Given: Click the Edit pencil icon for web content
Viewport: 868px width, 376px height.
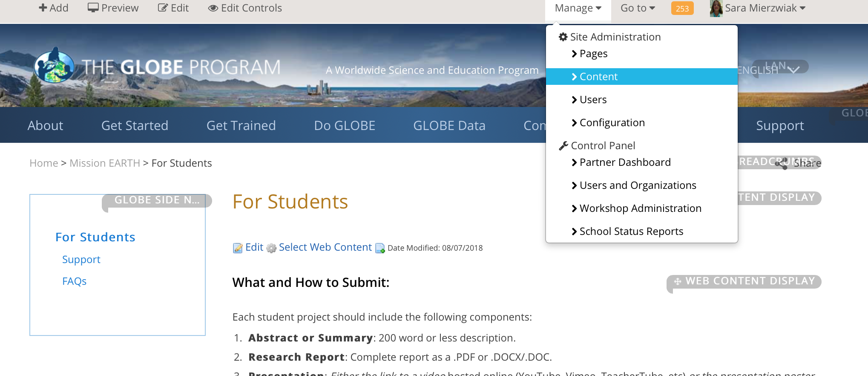Looking at the screenshot, I should [x=238, y=248].
